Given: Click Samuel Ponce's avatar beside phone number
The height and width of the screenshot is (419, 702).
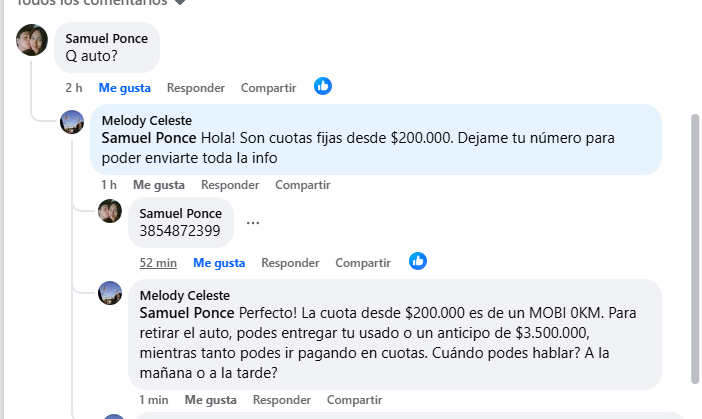Looking at the screenshot, I should [110, 211].
